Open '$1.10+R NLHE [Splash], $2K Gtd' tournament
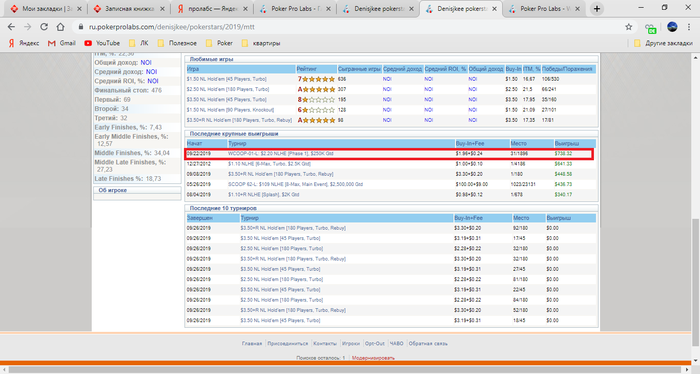Viewport: 700px width, 374px height. [x=263, y=195]
